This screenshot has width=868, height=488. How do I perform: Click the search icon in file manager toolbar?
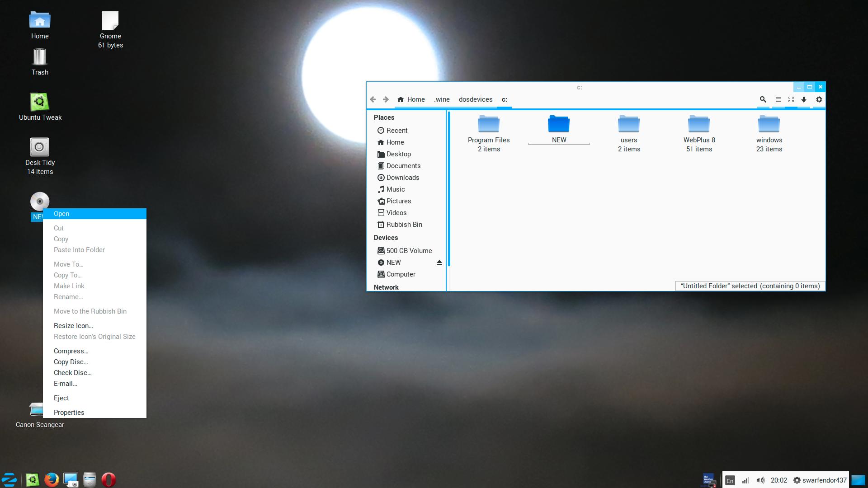763,99
